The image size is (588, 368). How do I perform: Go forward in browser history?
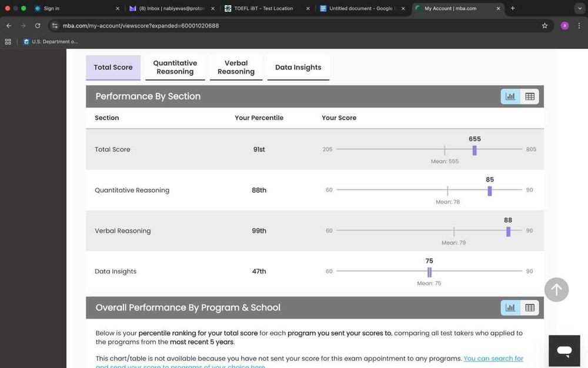[x=23, y=25]
